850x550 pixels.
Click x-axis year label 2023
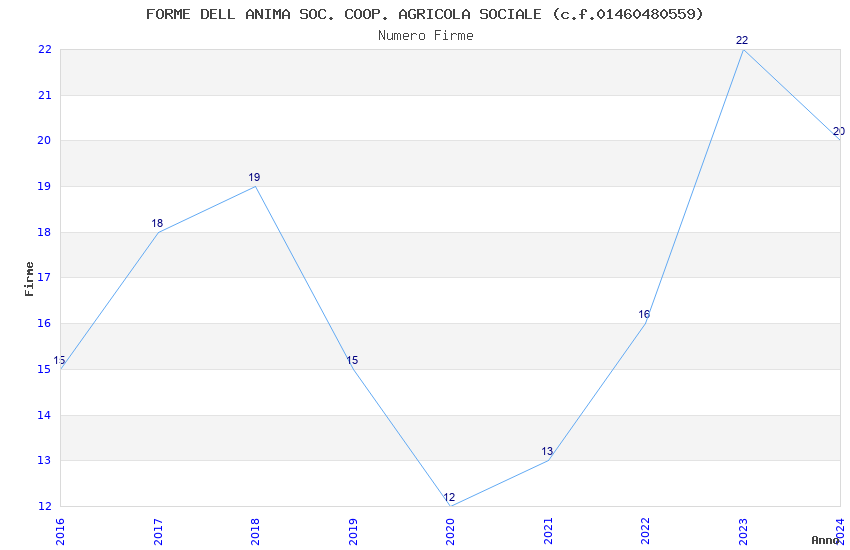click(x=743, y=531)
